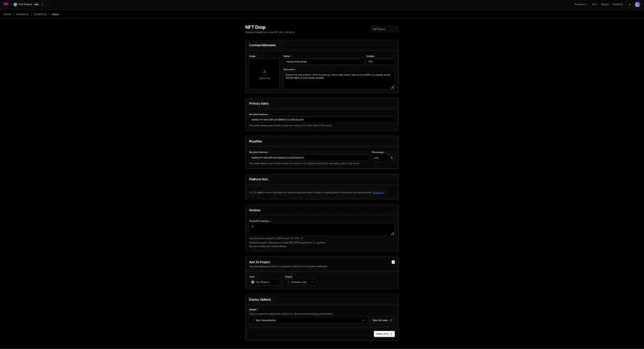This screenshot has width=644, height=349.
Task: Click the team switcher up-down arrows
Action: (x=42, y=4)
